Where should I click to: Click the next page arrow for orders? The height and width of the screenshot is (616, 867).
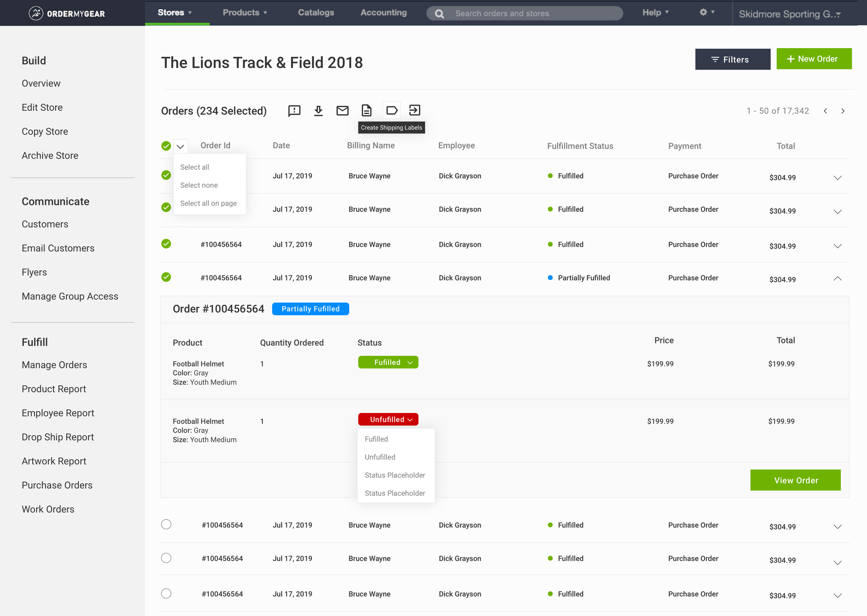pyautogui.click(x=843, y=111)
